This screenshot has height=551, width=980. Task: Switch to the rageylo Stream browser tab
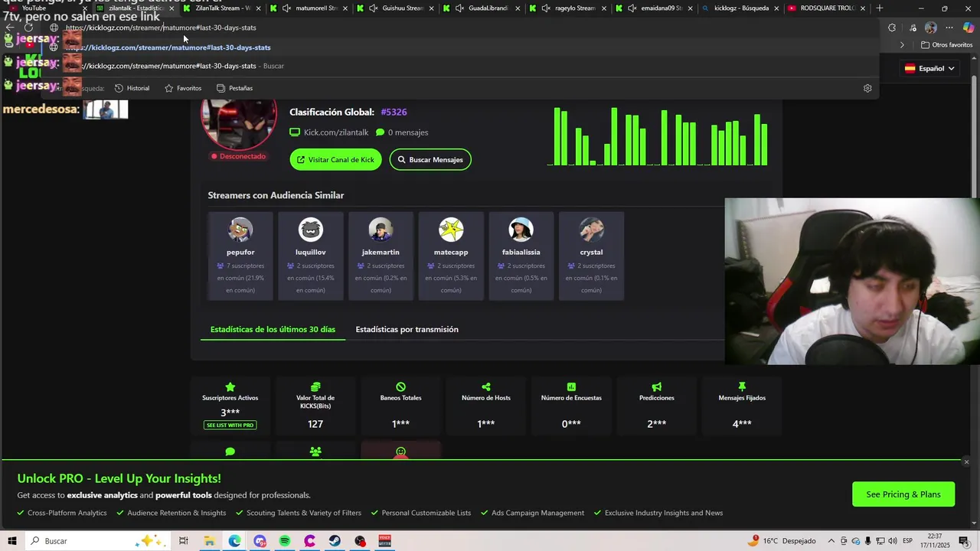point(569,8)
